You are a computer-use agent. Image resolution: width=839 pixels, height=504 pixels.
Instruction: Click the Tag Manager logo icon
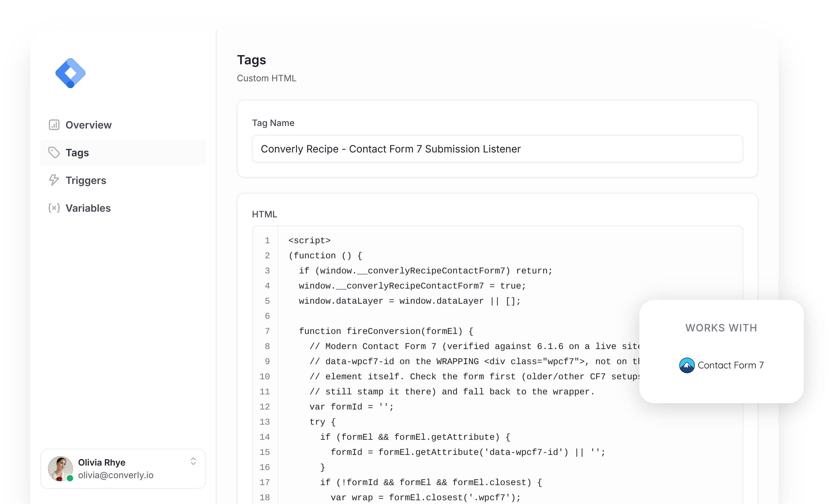pyautogui.click(x=70, y=73)
